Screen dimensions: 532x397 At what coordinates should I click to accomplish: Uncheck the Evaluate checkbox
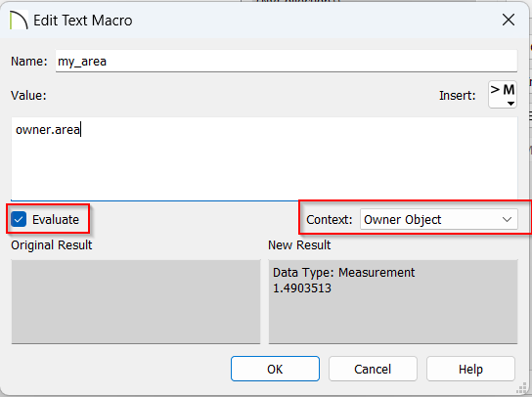click(19, 219)
